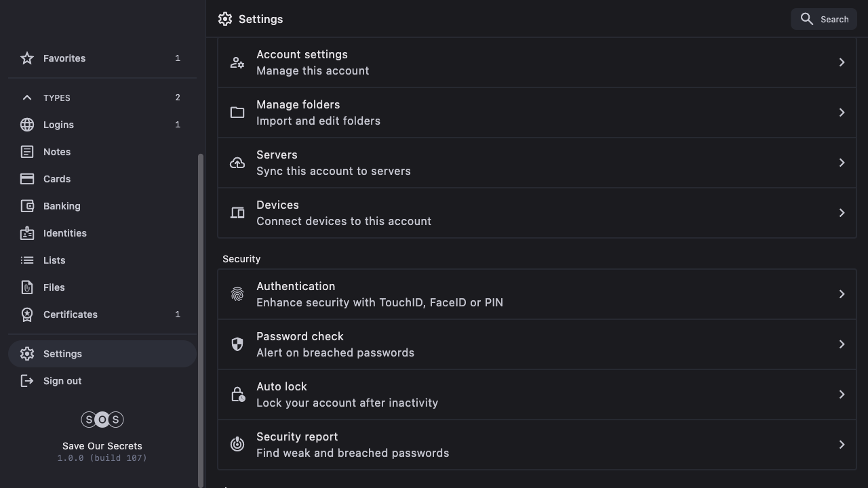Click the Identities badge icon

click(27, 233)
